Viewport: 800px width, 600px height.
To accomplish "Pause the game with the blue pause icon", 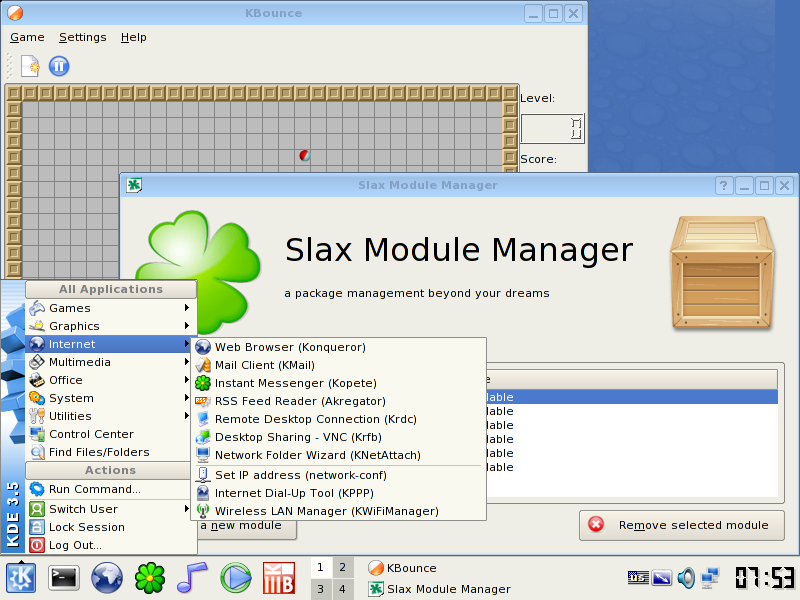I will pos(59,66).
